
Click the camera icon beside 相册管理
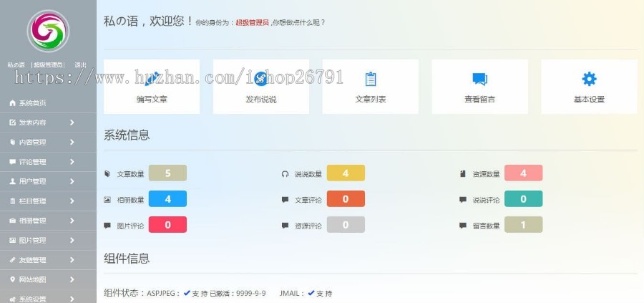coord(12,221)
